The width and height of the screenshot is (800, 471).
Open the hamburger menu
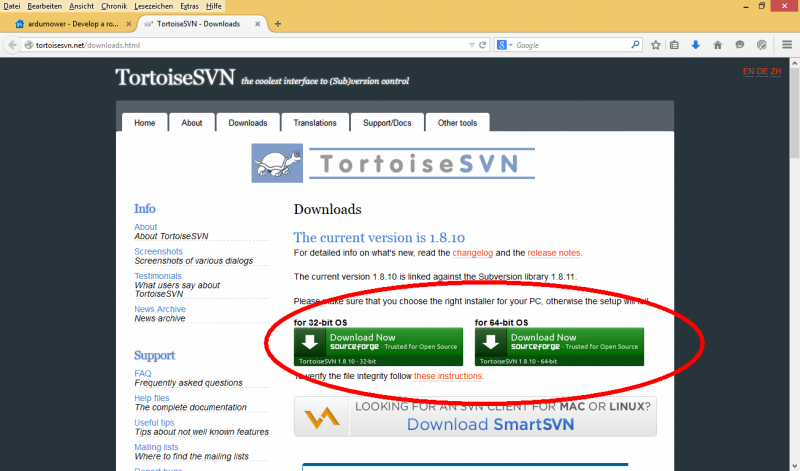[x=787, y=45]
